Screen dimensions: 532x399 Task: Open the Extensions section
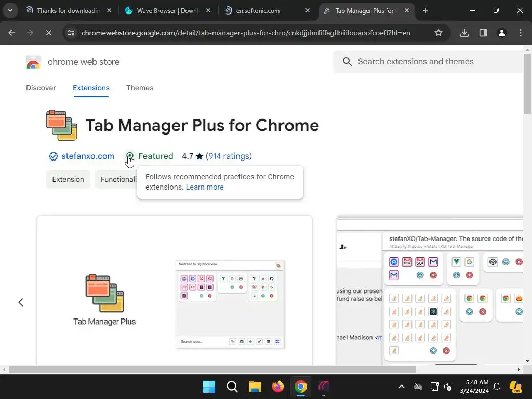(x=91, y=88)
